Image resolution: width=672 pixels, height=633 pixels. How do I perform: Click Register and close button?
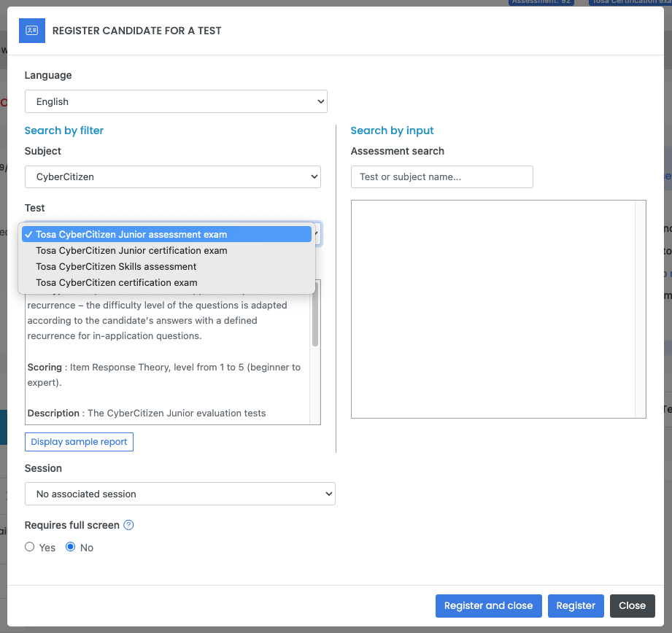[489, 605]
